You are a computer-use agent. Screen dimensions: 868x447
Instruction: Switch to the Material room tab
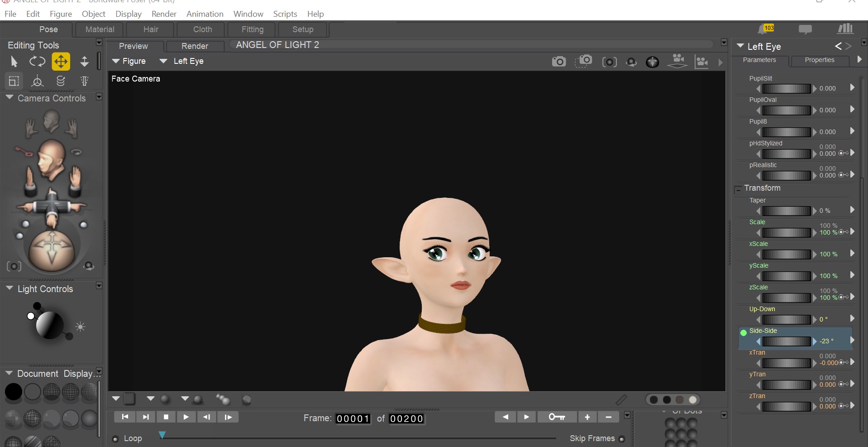click(100, 29)
